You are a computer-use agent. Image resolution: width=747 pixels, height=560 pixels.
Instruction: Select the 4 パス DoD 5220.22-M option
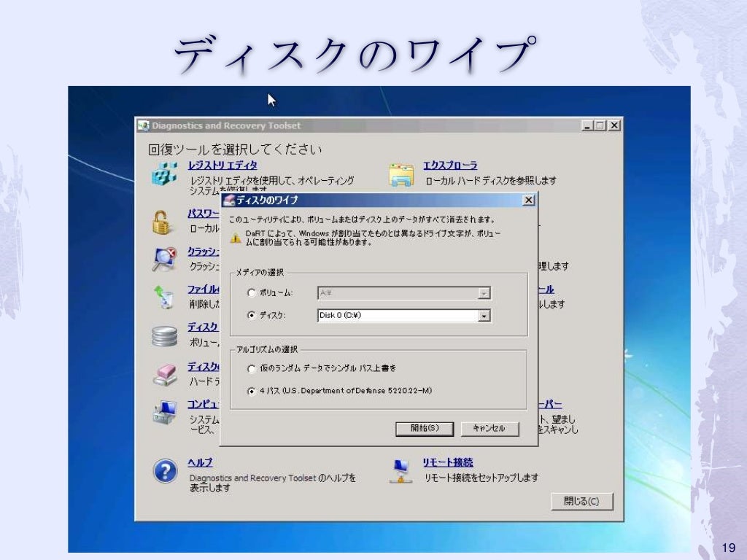[x=252, y=391]
